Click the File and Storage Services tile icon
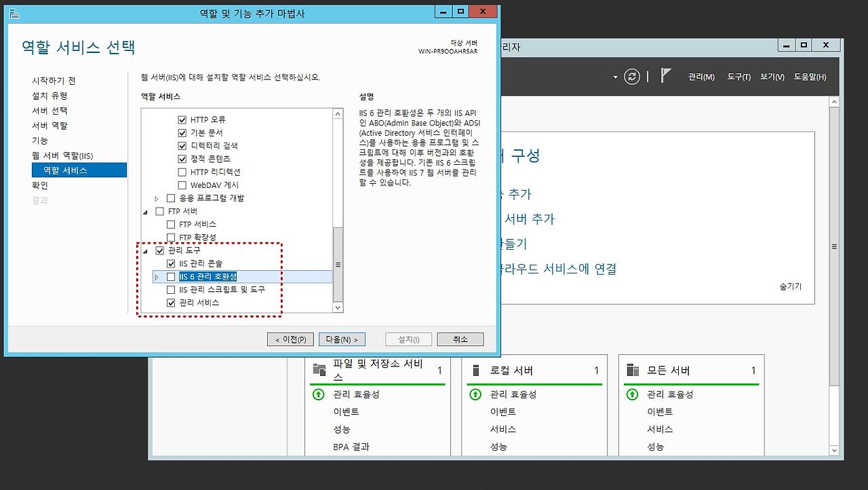Screen dimensions: 868x490 [x=319, y=370]
